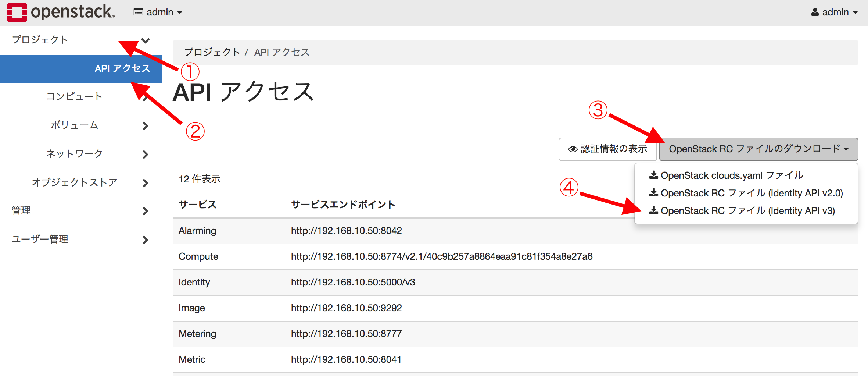Click the project list icon beside admin
Image resolution: width=868 pixels, height=376 pixels.
click(138, 12)
